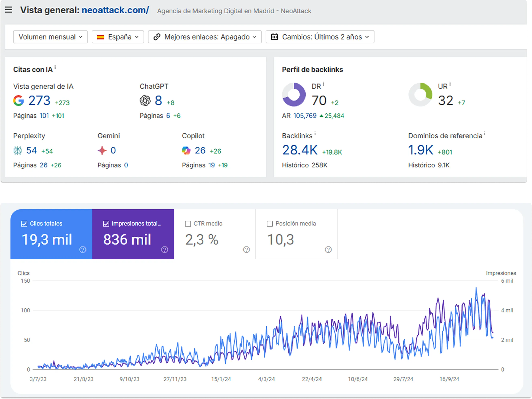Click the info icon next to Backlinks
532x399 pixels.
coord(315,134)
